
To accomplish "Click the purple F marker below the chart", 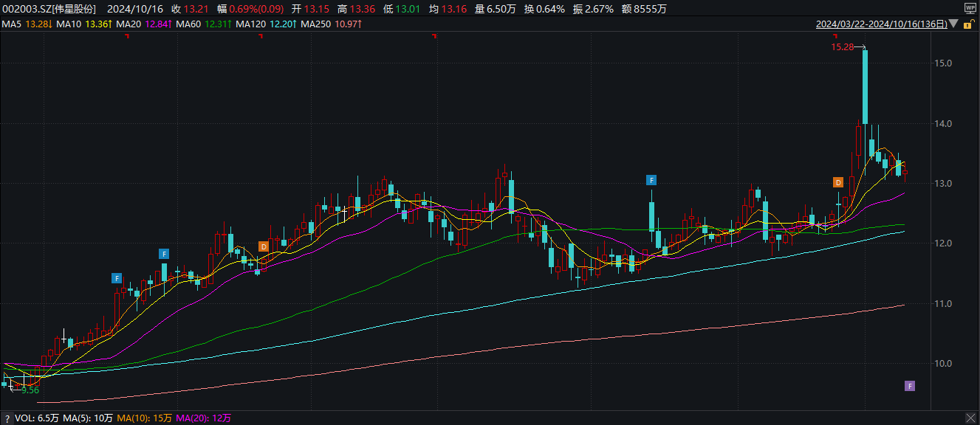I will tap(910, 386).
